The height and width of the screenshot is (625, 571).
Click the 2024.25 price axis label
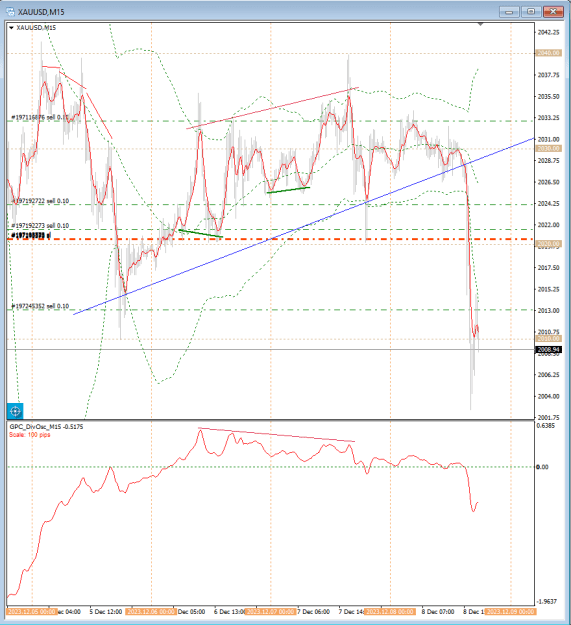pyautogui.click(x=548, y=204)
